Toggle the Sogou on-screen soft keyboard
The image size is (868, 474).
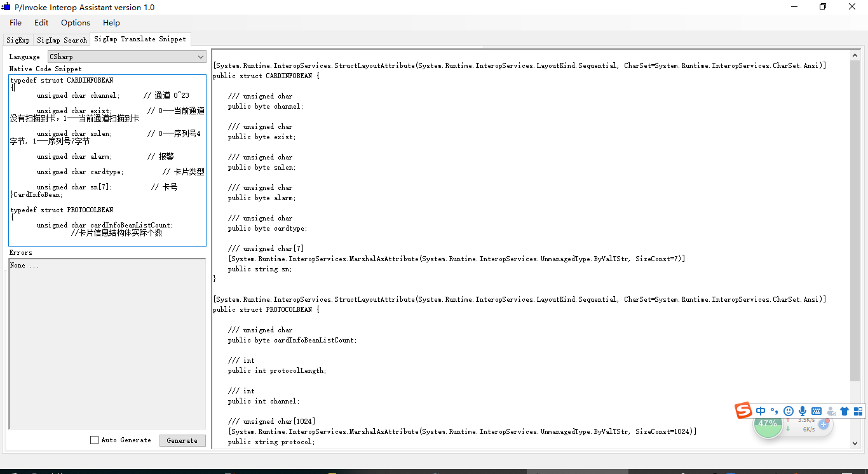point(817,411)
